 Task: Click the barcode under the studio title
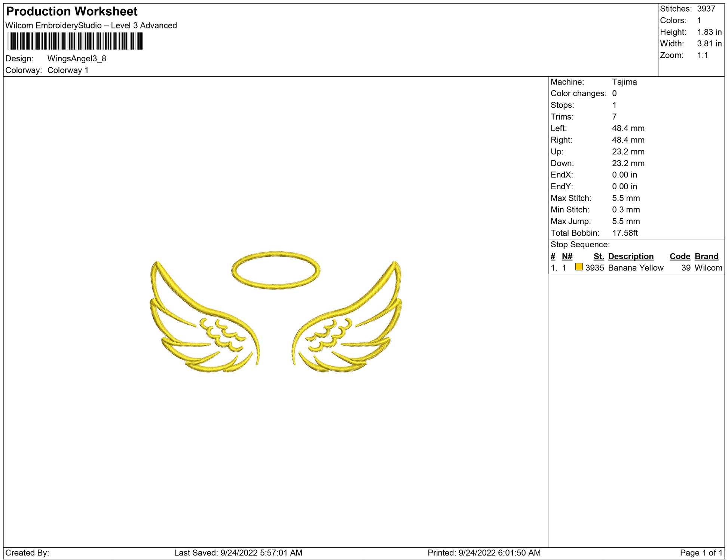tap(75, 41)
